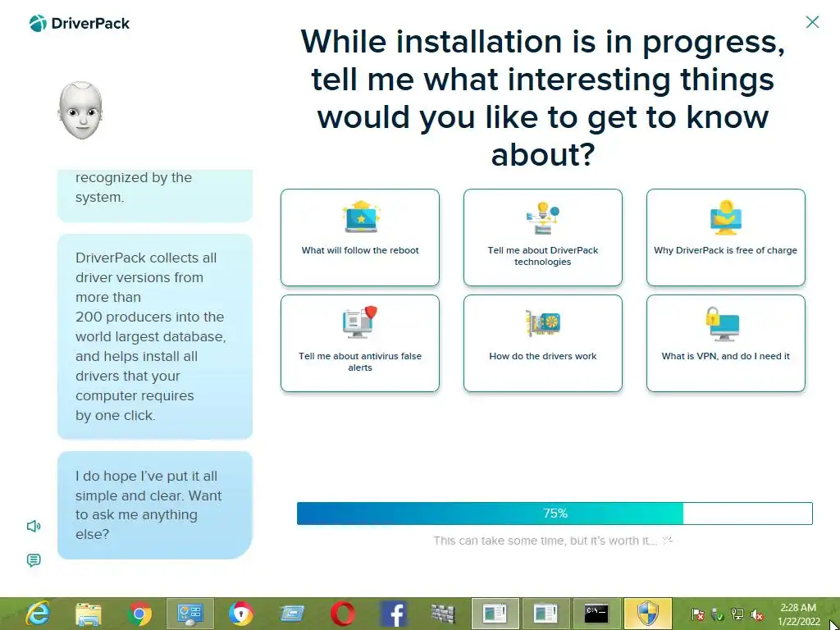This screenshot has width=840, height=630.
Task: Launch Opera browser from the taskbar
Action: point(342,614)
